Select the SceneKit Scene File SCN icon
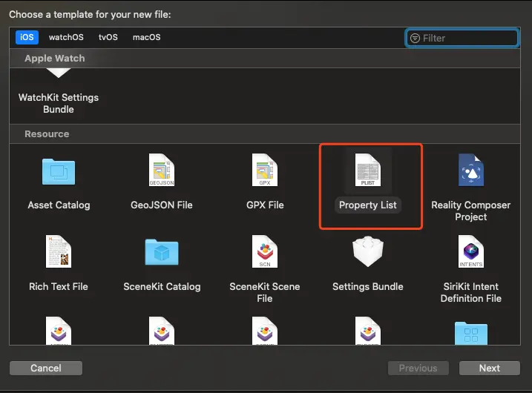This screenshot has width=532, height=393. tap(265, 251)
